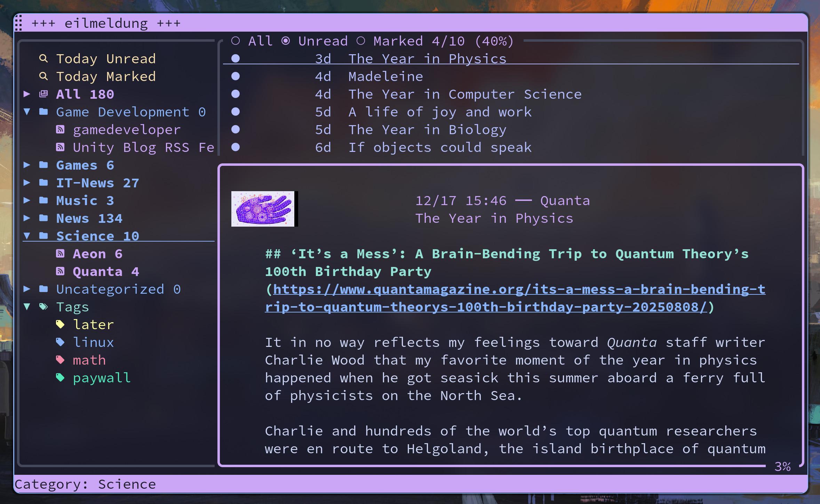Expand the Games folder arrow

tap(27, 165)
